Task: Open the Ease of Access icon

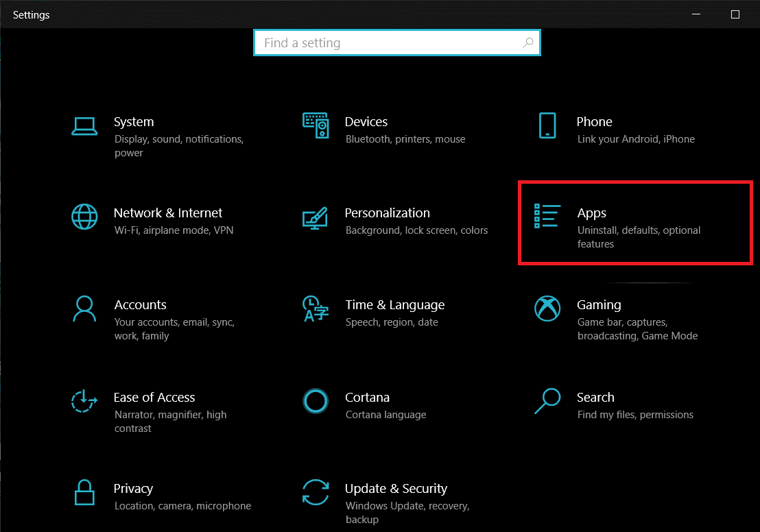Action: pos(84,401)
